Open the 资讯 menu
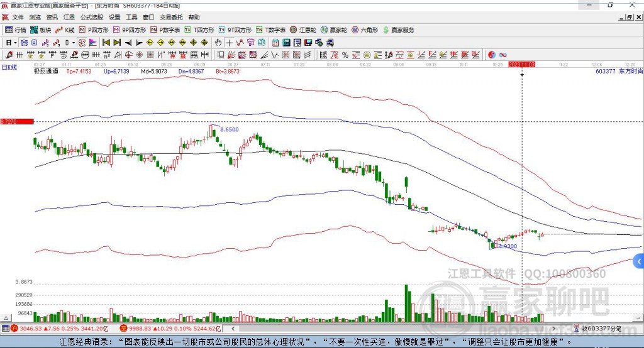 coord(52,17)
